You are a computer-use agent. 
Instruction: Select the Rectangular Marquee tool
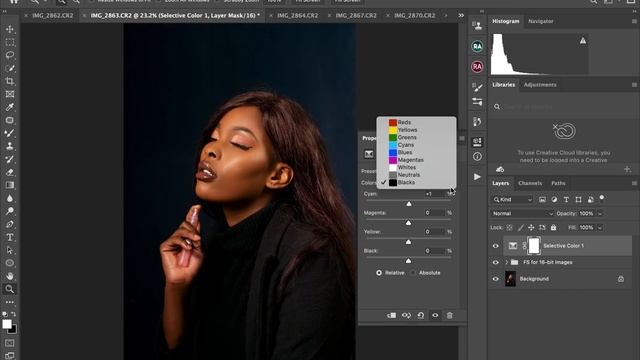pyautogui.click(x=10, y=42)
